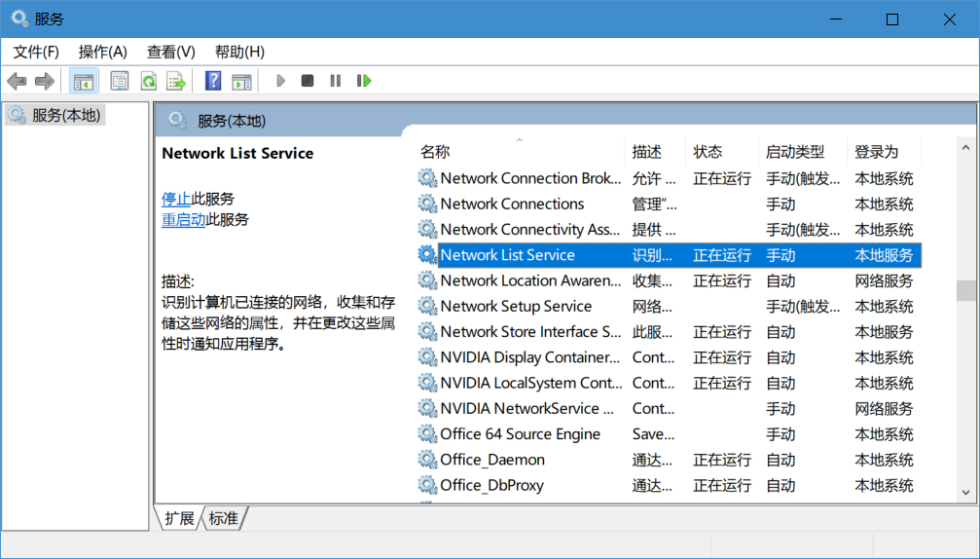Sort list by 名称 column header
Screen dimensions: 980x559
click(435, 152)
